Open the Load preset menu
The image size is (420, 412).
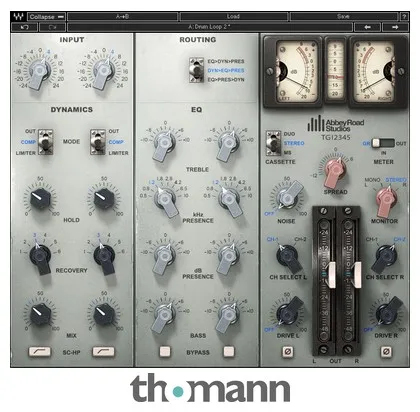(233, 16)
